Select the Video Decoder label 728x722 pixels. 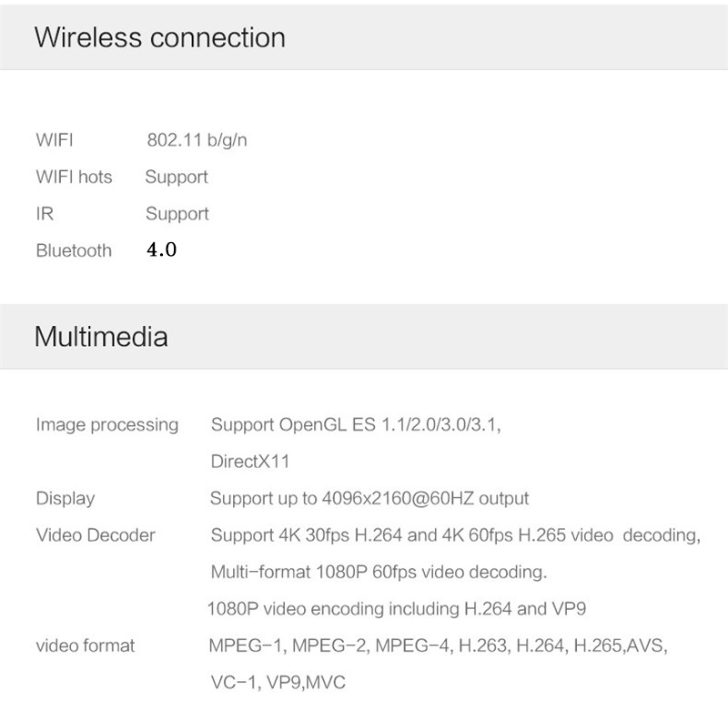[96, 535]
